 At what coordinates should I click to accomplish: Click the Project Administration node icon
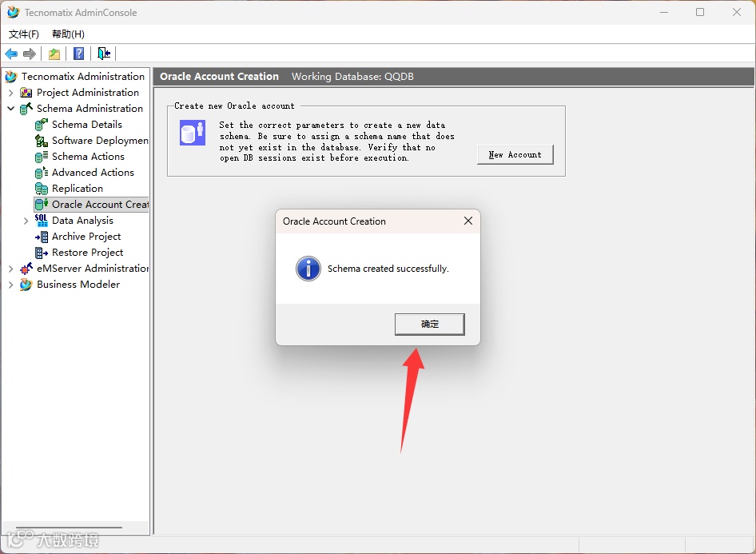click(26, 93)
